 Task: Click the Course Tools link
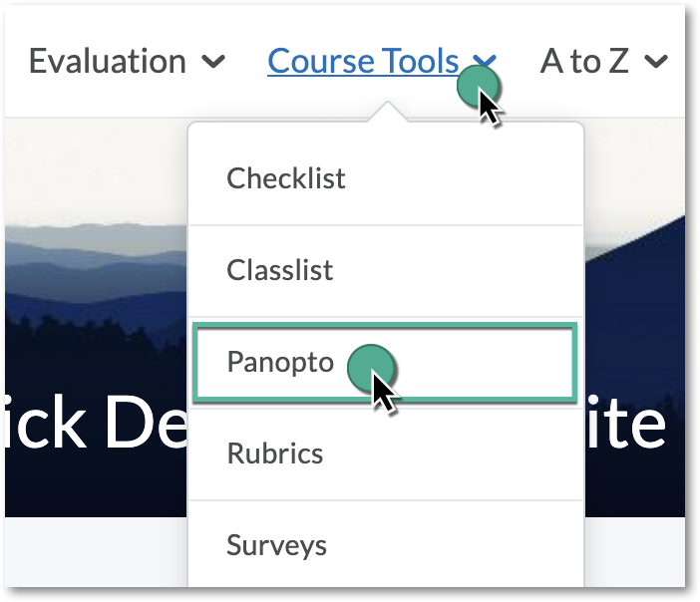pos(363,62)
